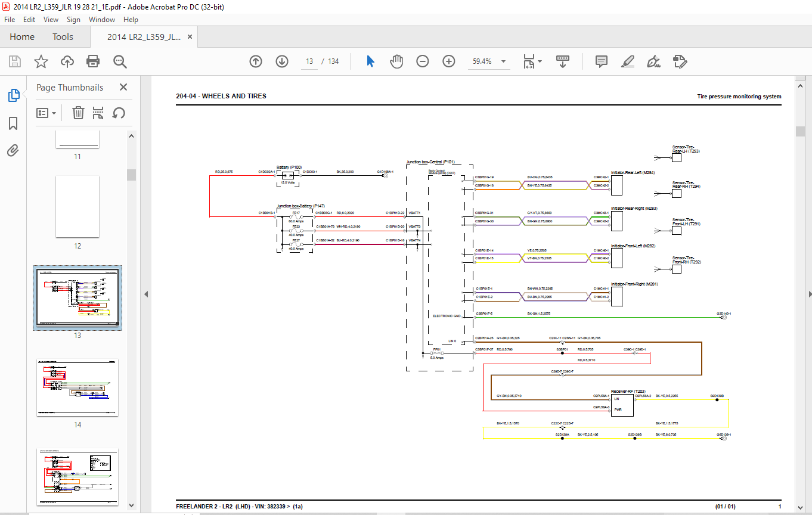Click the print pages thumbnail icon
The width and height of the screenshot is (812, 515).
click(x=98, y=113)
